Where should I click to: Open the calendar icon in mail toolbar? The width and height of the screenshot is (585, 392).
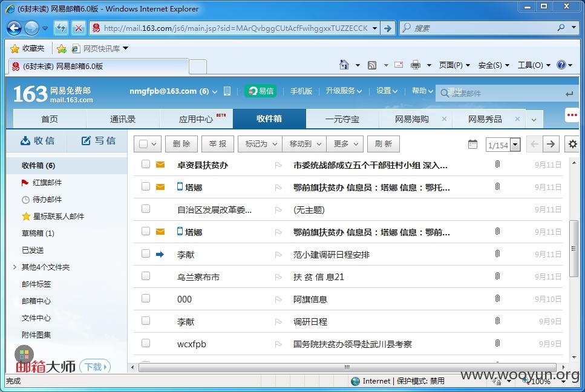(472, 144)
